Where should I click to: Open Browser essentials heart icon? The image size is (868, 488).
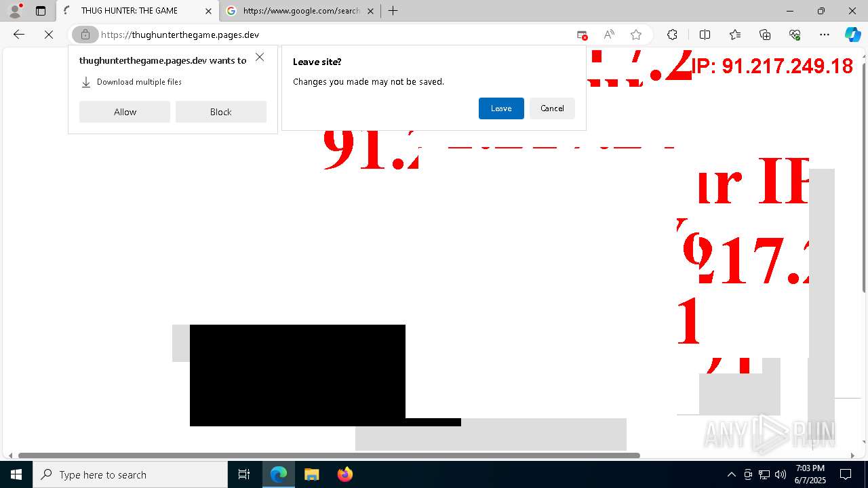click(x=795, y=35)
